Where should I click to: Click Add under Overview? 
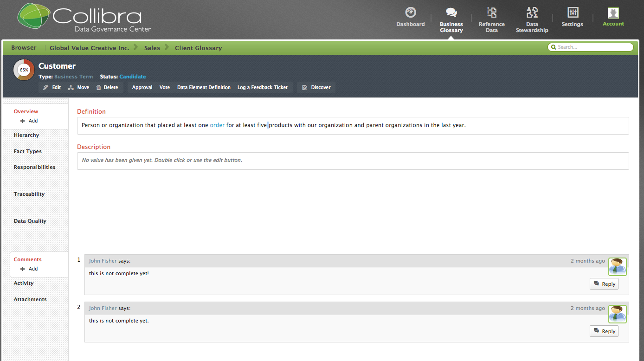29,121
